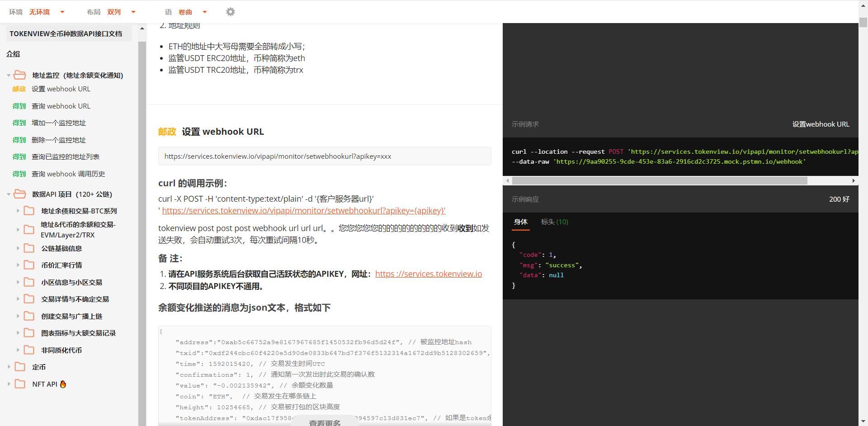The image size is (868, 426).
Task: Click folder icon next to 创建交易与广播上链
Action: click(x=29, y=316)
